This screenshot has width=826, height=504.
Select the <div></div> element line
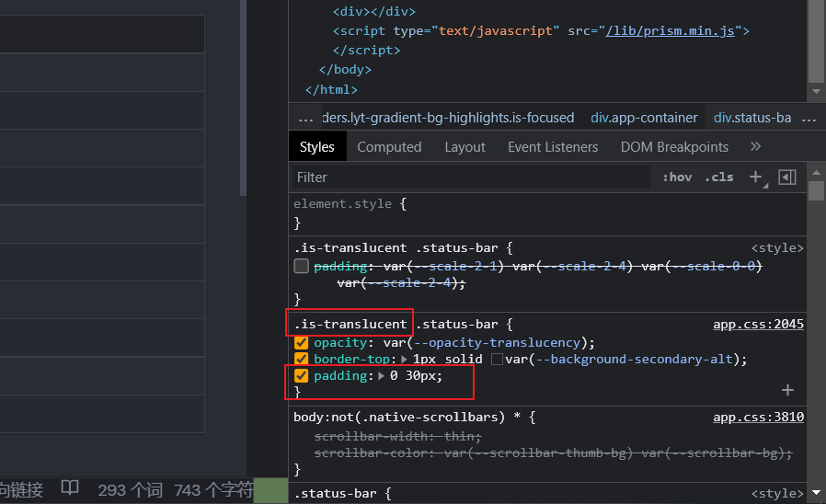(374, 12)
